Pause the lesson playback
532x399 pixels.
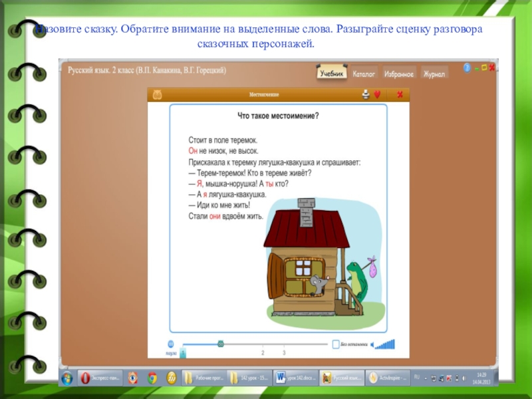(171, 344)
